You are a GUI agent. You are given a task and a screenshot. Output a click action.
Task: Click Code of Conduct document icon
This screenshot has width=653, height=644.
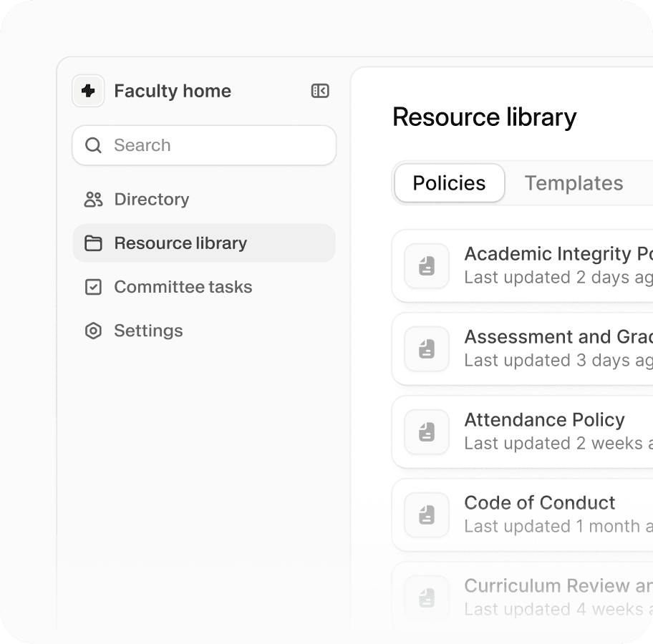[427, 515]
